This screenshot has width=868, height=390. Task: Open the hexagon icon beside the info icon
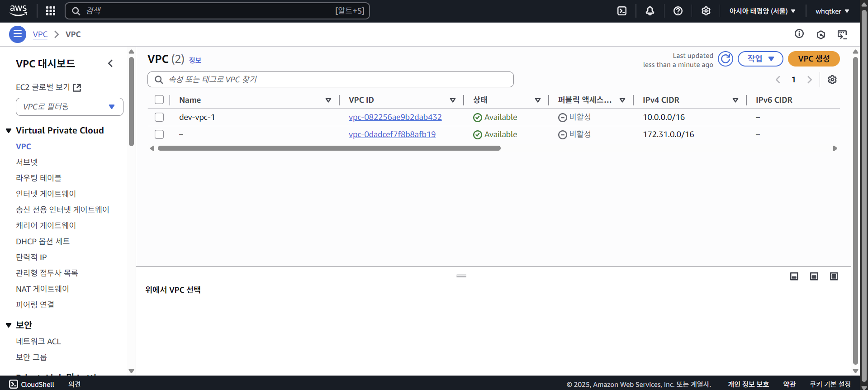(x=821, y=34)
